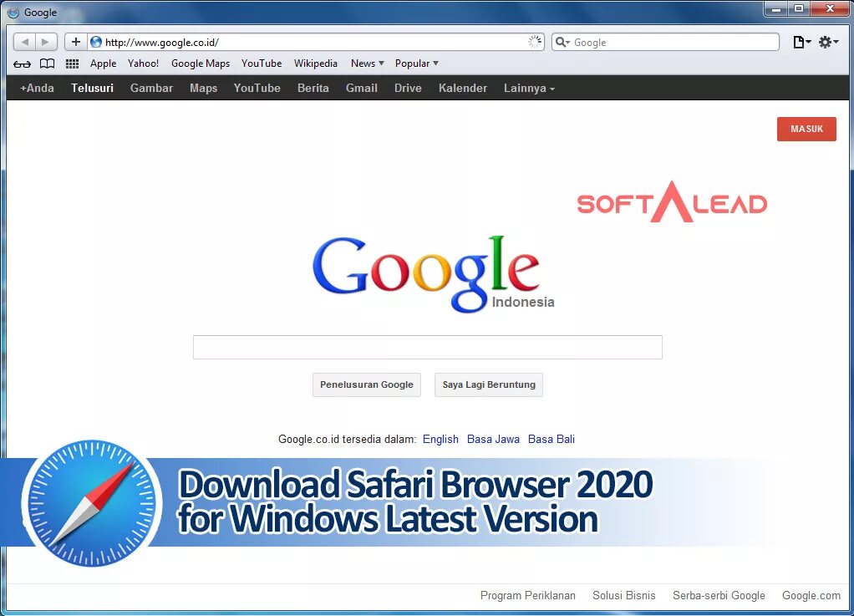Select Drive in Google bar
The height and width of the screenshot is (616, 854).
(x=408, y=88)
